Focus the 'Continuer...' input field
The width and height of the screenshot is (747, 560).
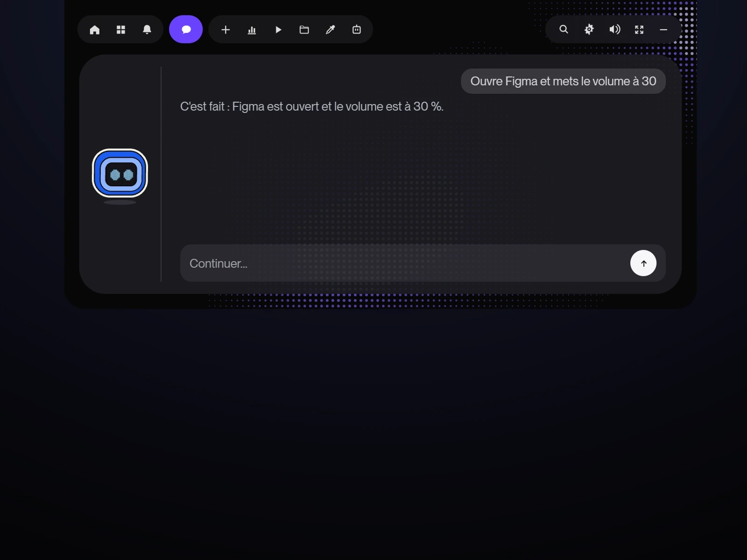423,263
